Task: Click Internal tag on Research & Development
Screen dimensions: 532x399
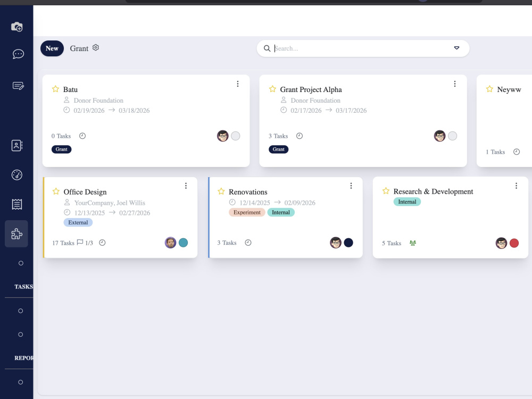Action: 407,202
